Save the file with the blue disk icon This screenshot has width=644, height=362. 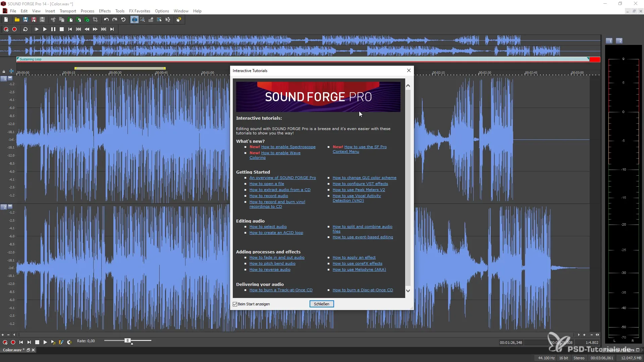pos(25,20)
